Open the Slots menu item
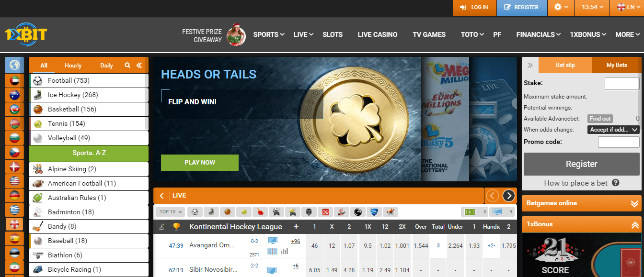This screenshot has width=644, height=277. point(333,34)
